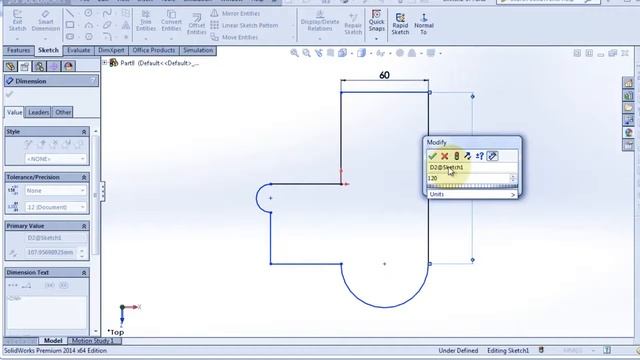Image resolution: width=640 pixels, height=360 pixels.
Task: Select the Model tab at bottom
Action: coord(53,340)
